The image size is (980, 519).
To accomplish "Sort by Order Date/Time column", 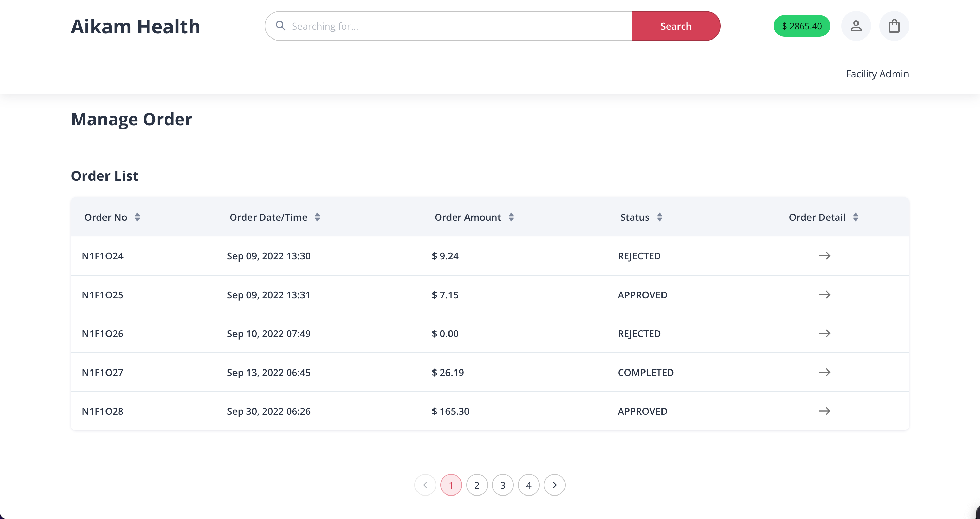I will [x=317, y=217].
